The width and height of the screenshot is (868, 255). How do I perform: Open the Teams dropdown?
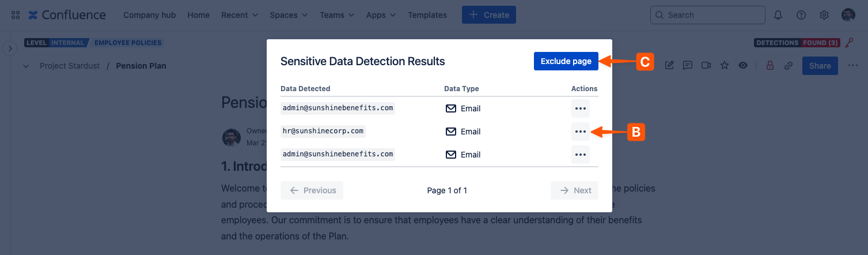tap(337, 15)
